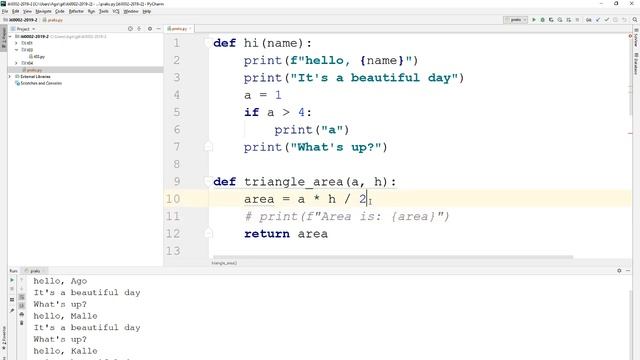The height and width of the screenshot is (360, 640).
Task: Open the Refactor menu
Action: click(x=76, y=11)
